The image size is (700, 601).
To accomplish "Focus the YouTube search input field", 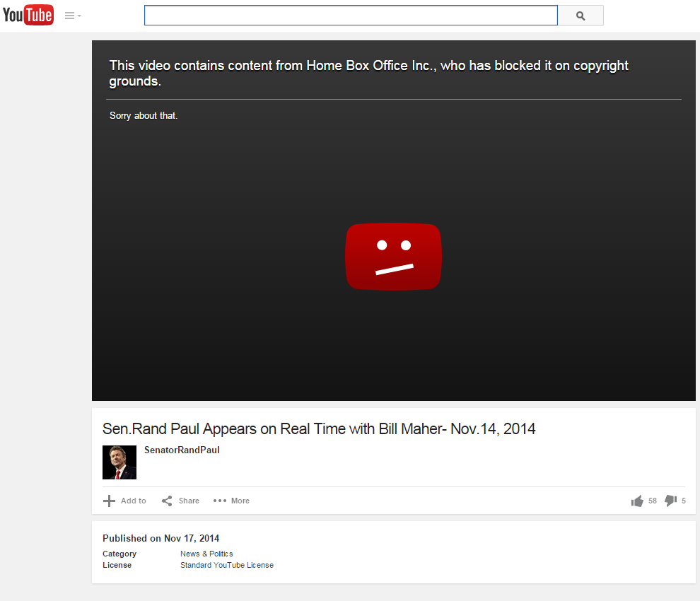I will [x=351, y=16].
